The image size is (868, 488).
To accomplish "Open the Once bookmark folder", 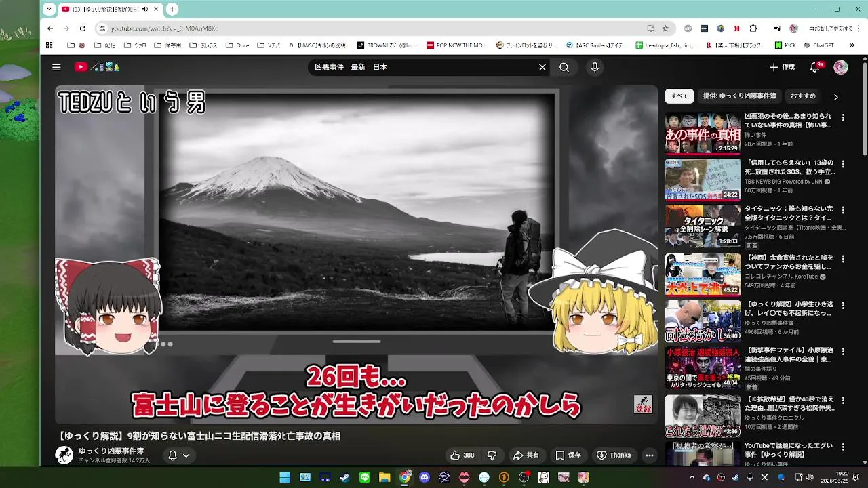I will tap(236, 45).
